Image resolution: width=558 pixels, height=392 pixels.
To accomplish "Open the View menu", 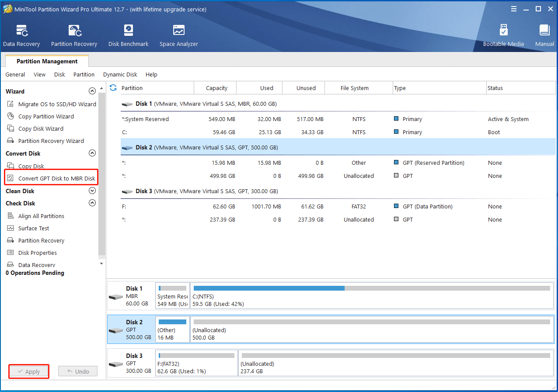I will pyautogui.click(x=39, y=74).
